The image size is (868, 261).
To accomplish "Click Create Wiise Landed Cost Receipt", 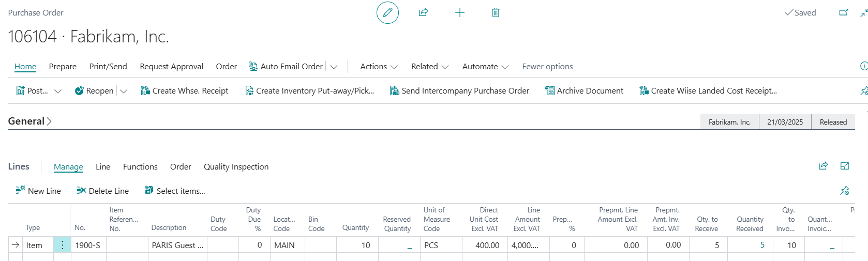I will tap(708, 90).
